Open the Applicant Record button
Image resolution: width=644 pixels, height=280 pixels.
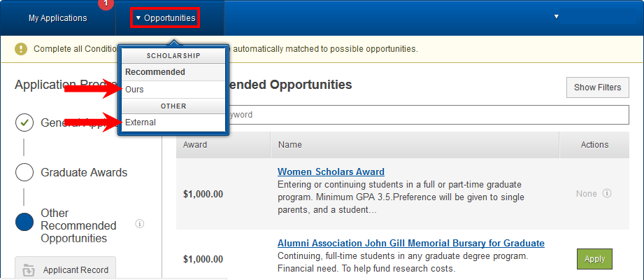[x=65, y=269]
